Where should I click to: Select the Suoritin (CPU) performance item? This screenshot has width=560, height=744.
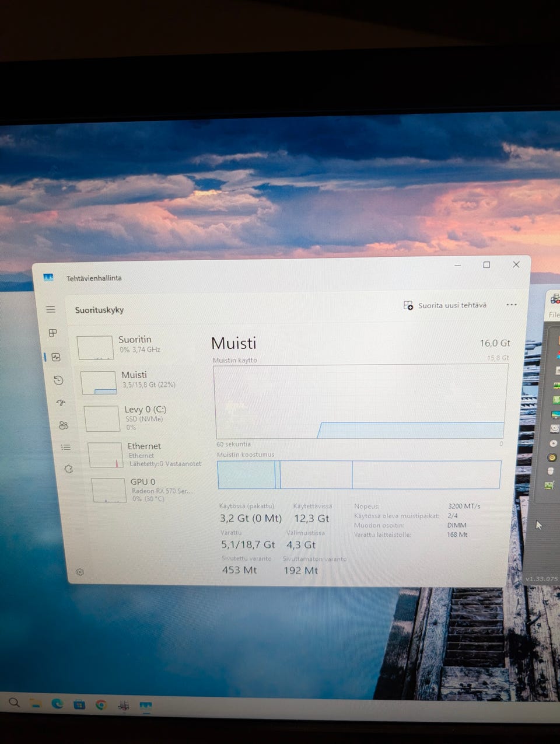[x=140, y=346]
